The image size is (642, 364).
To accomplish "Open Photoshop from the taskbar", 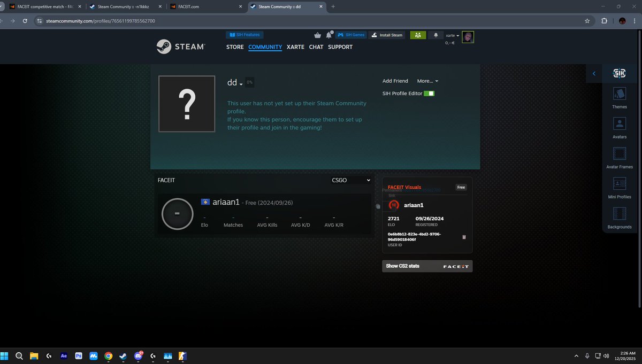I will pyautogui.click(x=79, y=355).
